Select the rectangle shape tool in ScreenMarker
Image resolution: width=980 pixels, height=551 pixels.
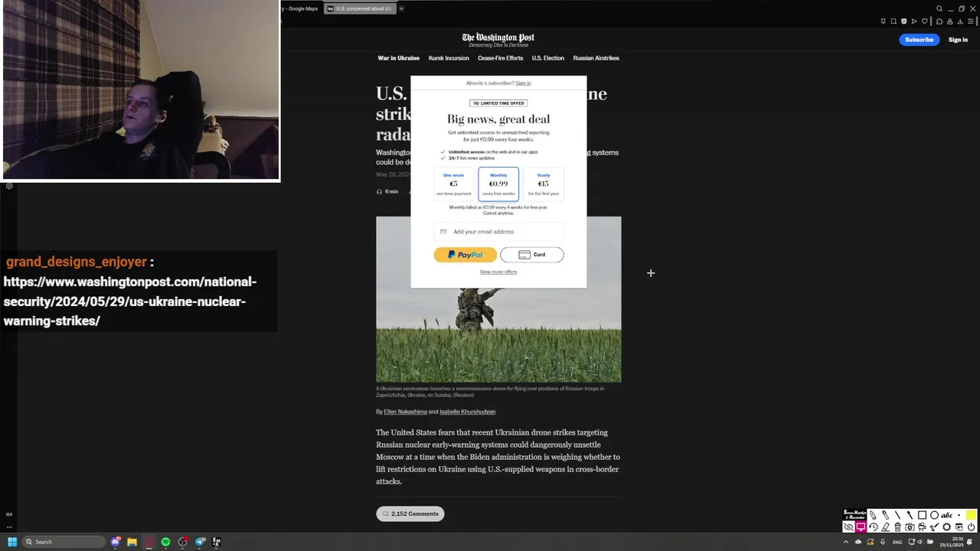922,515
